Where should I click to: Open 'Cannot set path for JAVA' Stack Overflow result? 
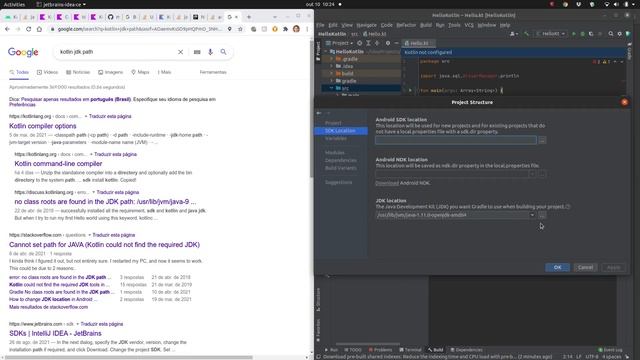104,244
